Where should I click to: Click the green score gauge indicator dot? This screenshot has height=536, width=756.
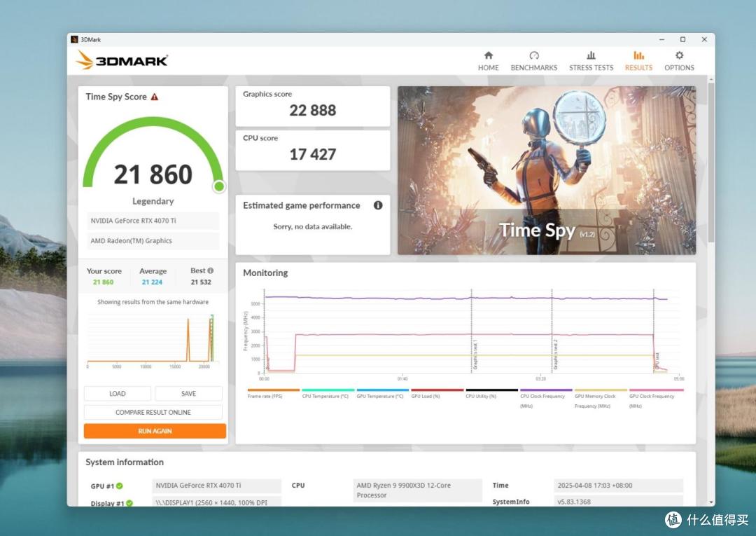[x=219, y=186]
